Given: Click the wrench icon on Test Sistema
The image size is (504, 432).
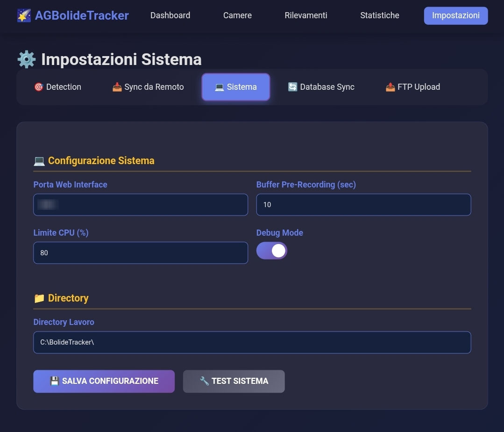Looking at the screenshot, I should click(x=205, y=381).
